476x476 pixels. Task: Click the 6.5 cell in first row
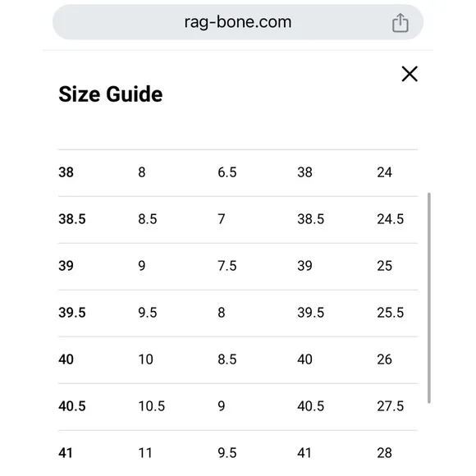pyautogui.click(x=227, y=172)
